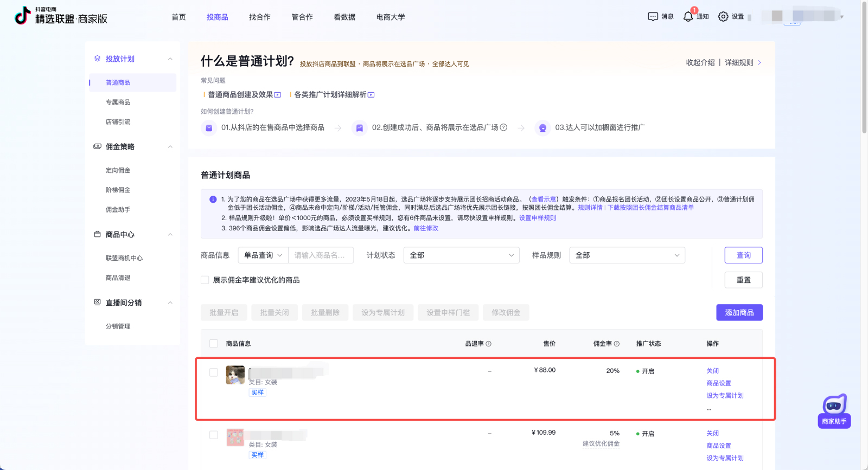Collapse the 直播间分销 section chevron

(170, 303)
